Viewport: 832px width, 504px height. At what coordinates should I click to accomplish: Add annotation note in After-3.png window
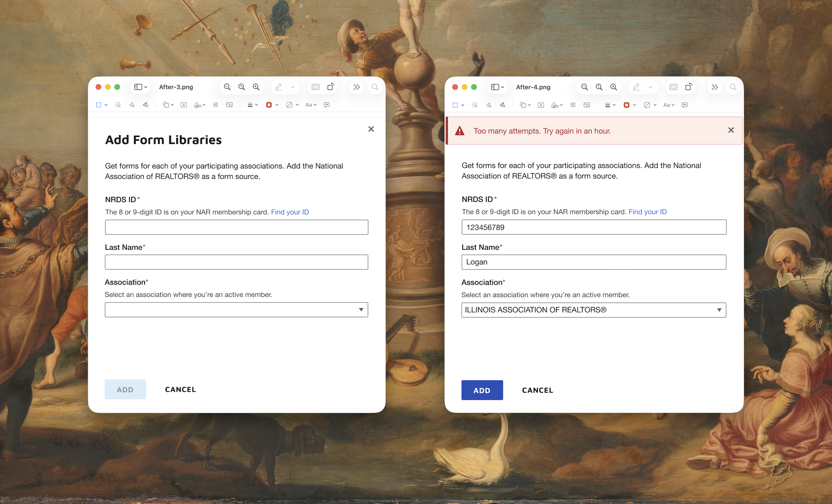[x=327, y=105]
